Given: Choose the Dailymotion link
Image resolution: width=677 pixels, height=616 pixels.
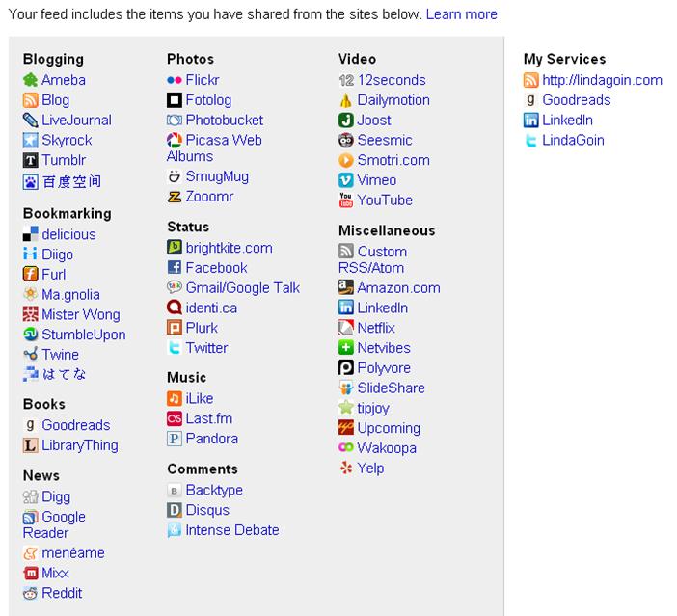Looking at the screenshot, I should click(393, 100).
